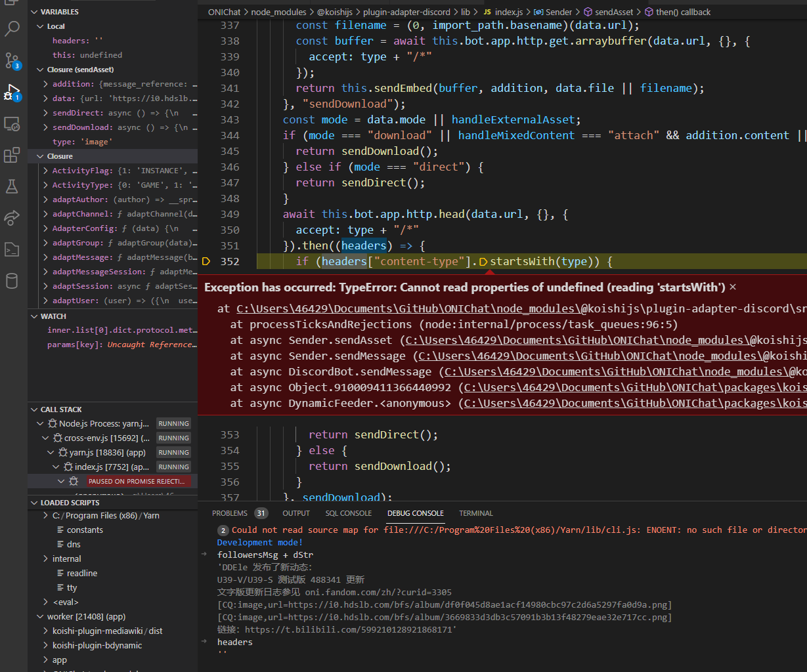807x672 pixels.
Task: Open Source Control view with badge 3
Action: pyautogui.click(x=12, y=60)
